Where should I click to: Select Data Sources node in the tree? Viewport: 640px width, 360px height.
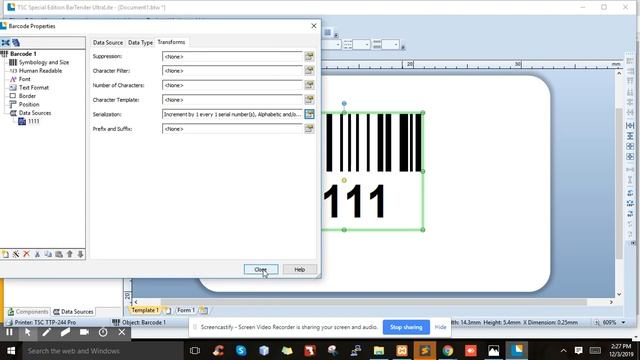[x=35, y=113]
